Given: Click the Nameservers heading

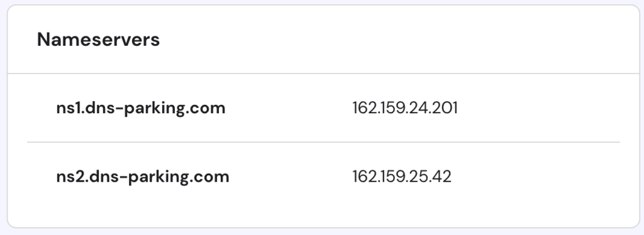Looking at the screenshot, I should tap(98, 40).
